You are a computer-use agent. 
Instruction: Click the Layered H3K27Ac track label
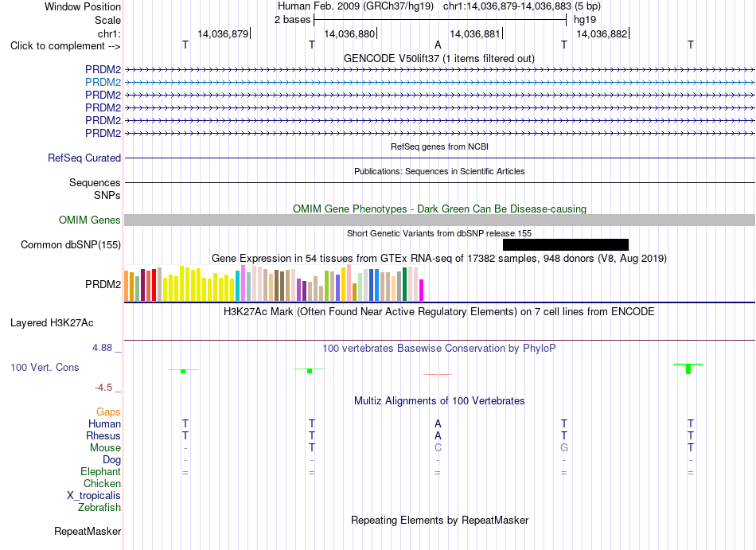click(x=52, y=323)
